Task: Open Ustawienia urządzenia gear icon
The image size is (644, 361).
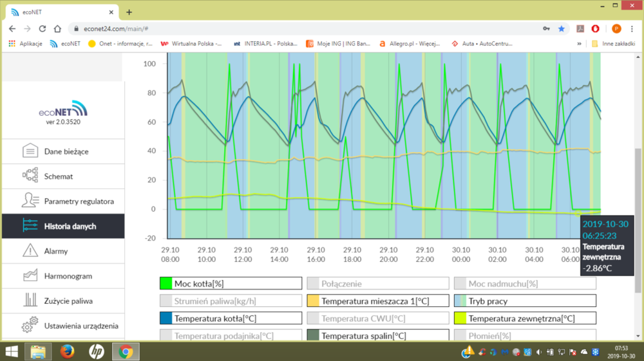Action: point(30,326)
